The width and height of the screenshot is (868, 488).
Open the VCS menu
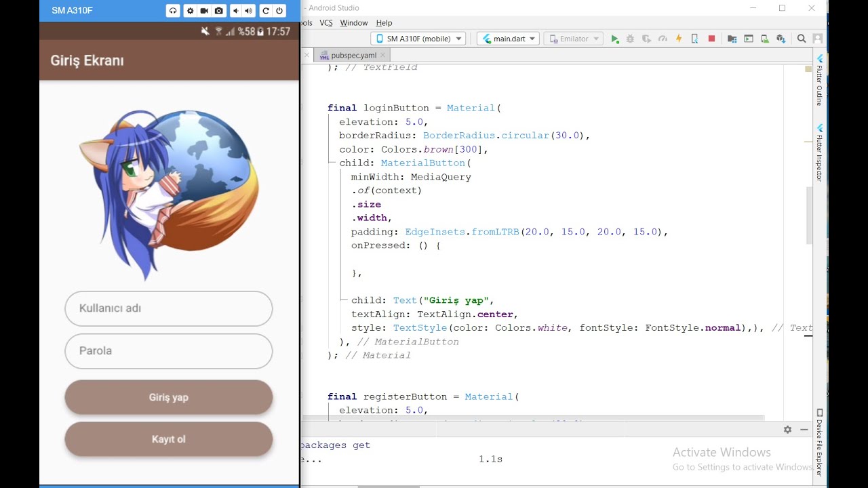[x=325, y=23]
